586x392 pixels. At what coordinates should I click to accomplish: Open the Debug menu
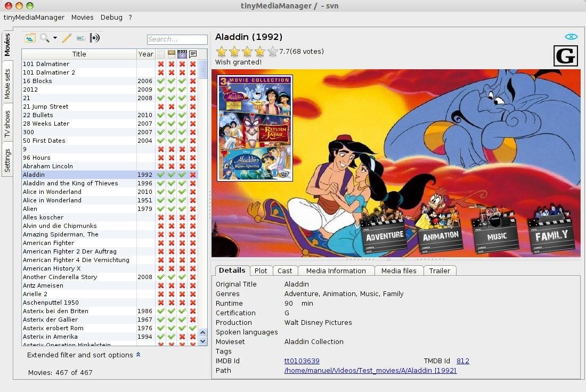coord(111,17)
